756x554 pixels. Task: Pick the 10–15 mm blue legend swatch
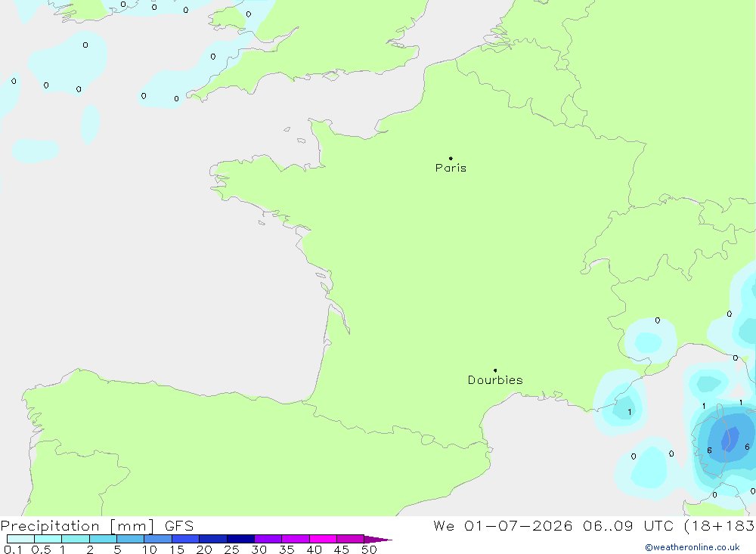tap(158, 539)
